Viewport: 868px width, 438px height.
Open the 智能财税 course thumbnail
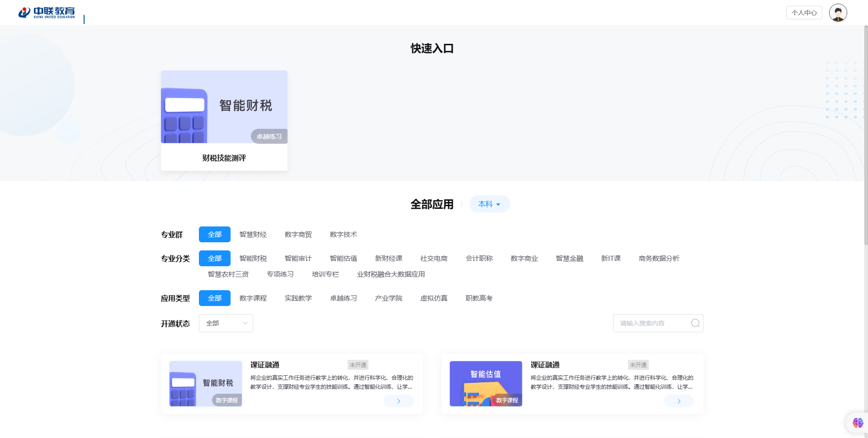206,383
